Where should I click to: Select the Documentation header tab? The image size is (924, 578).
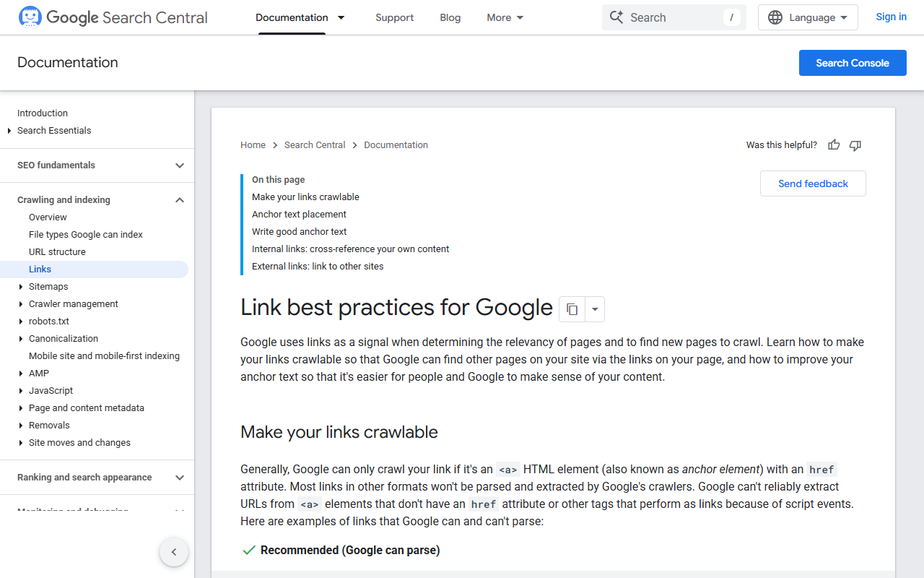tap(292, 17)
